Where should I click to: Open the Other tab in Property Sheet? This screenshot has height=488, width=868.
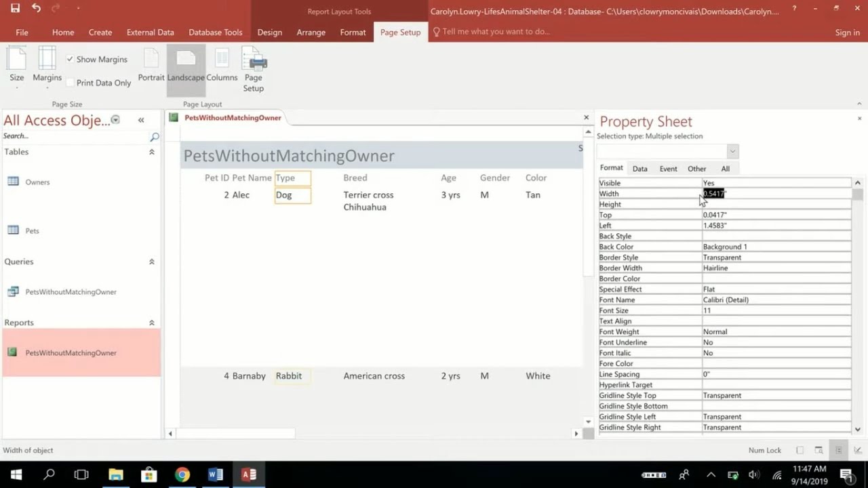697,169
